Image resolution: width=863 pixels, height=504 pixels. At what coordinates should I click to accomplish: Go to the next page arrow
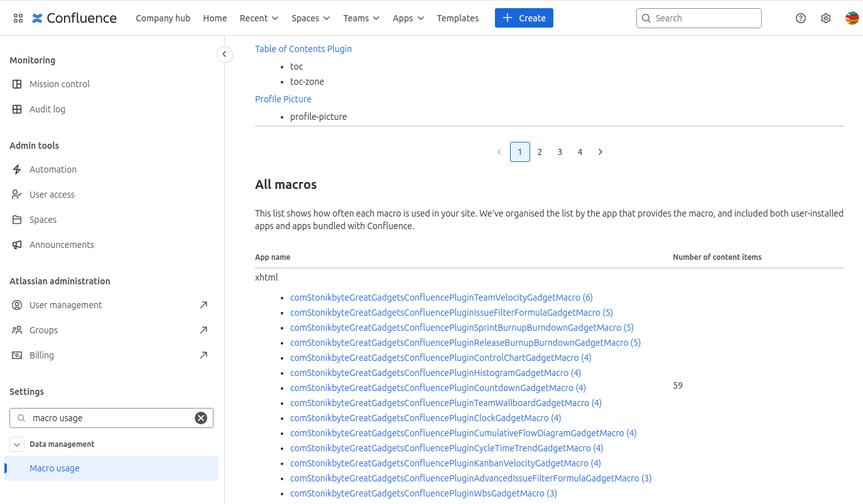click(600, 152)
